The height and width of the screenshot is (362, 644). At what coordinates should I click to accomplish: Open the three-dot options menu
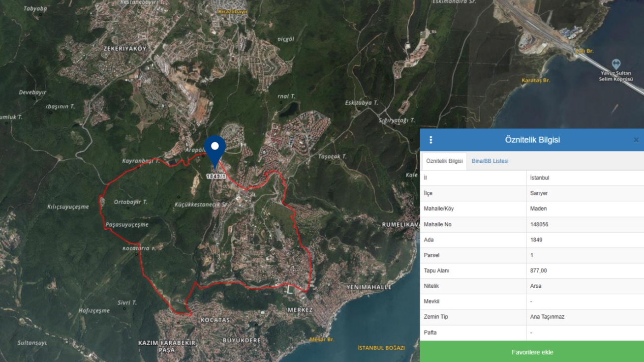point(430,140)
